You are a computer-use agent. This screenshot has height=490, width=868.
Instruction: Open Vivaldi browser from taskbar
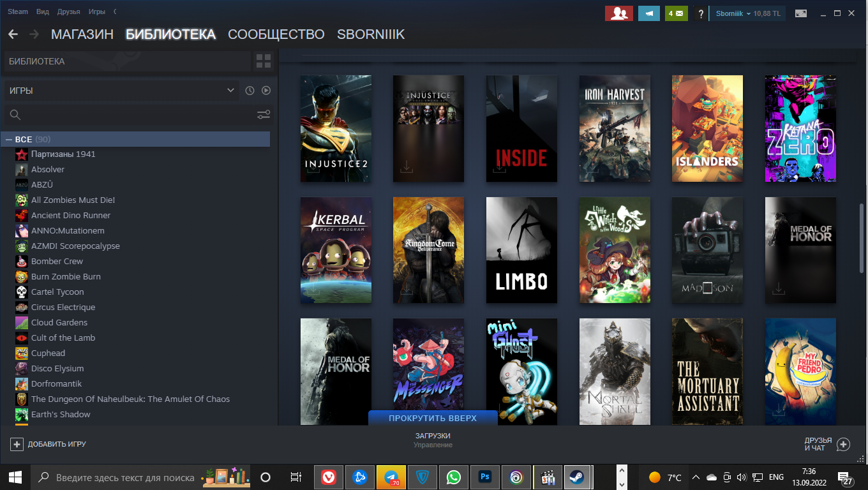329,477
